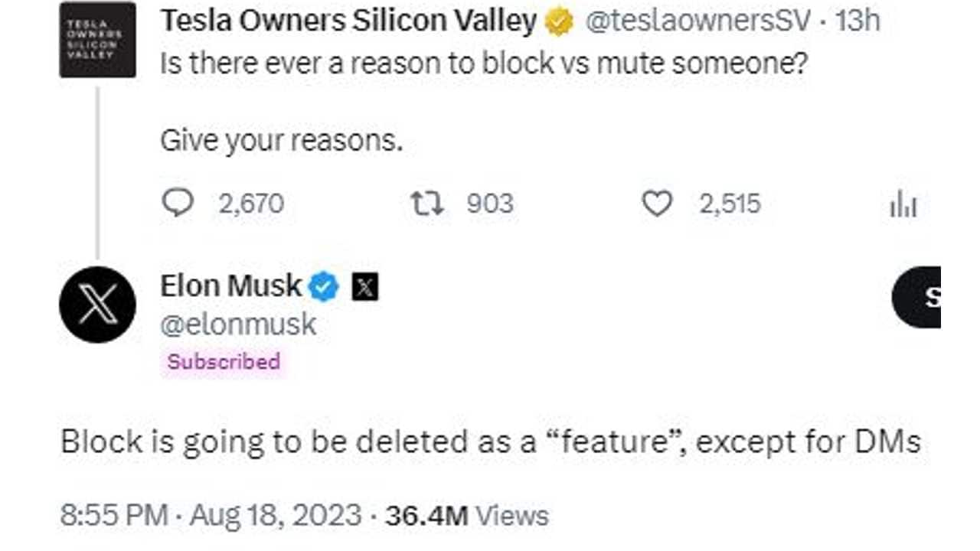This screenshot has width=980, height=551.
Task: Open the 36.4M Views count
Action: pyautogui.click(x=466, y=516)
